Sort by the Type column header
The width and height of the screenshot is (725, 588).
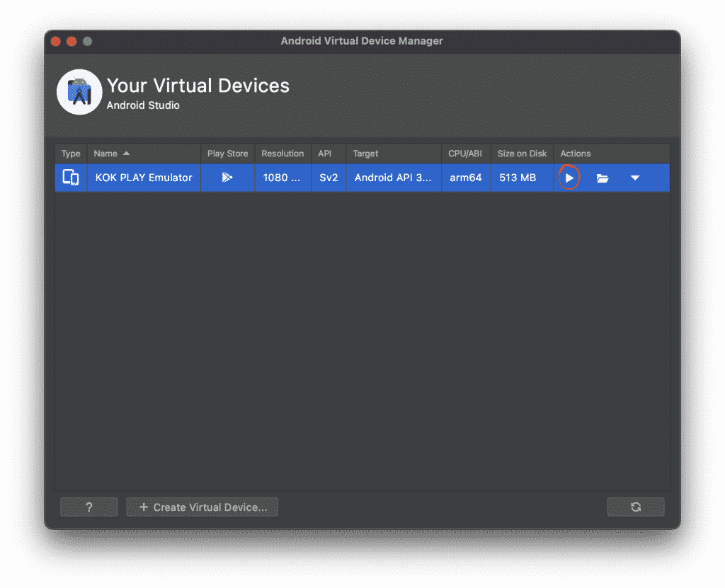click(x=71, y=154)
